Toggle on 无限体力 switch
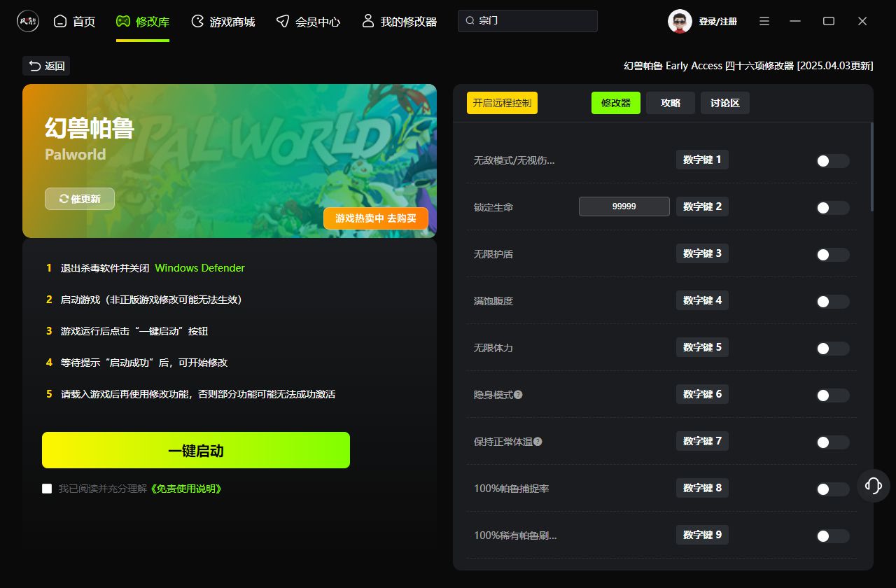This screenshot has height=588, width=896. (x=832, y=349)
